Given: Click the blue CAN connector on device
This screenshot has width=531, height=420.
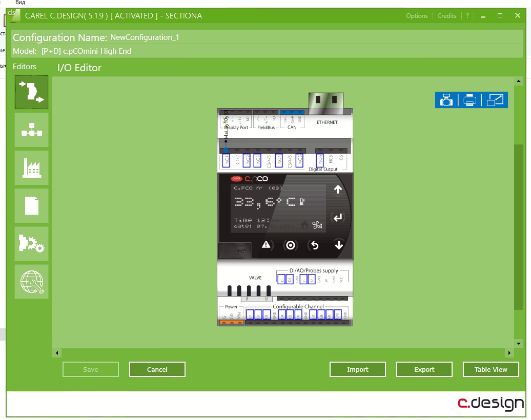Looking at the screenshot, I should point(292,112).
